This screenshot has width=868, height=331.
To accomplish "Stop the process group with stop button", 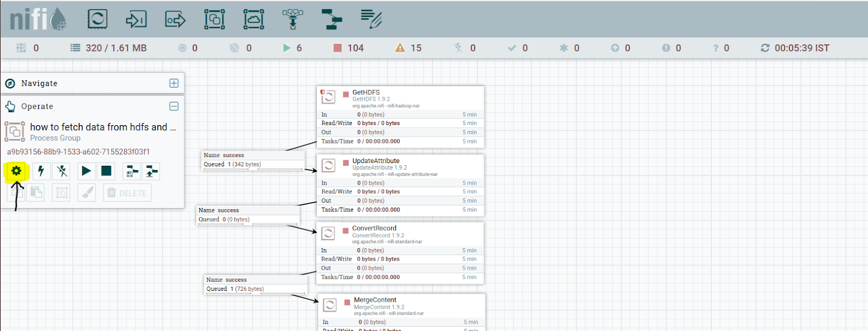I will click(x=106, y=171).
